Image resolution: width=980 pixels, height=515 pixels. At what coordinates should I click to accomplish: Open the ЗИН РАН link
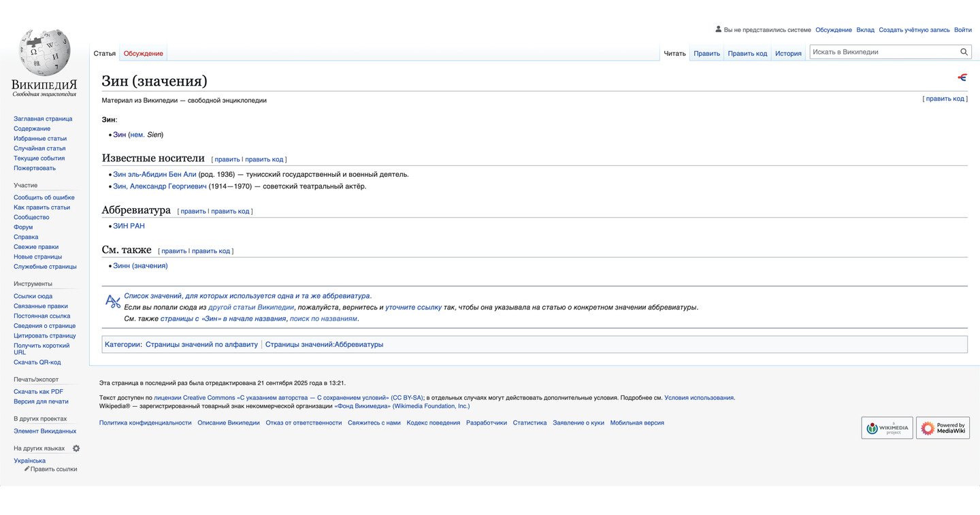[129, 226]
